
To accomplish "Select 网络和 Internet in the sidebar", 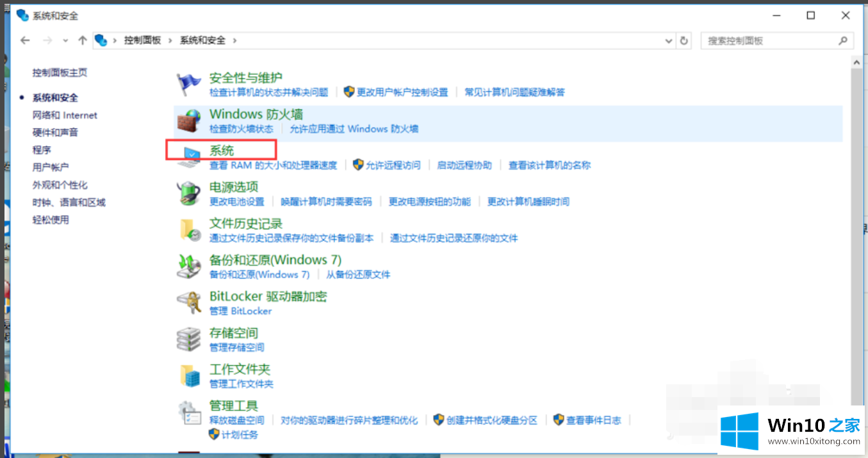I will (65, 115).
